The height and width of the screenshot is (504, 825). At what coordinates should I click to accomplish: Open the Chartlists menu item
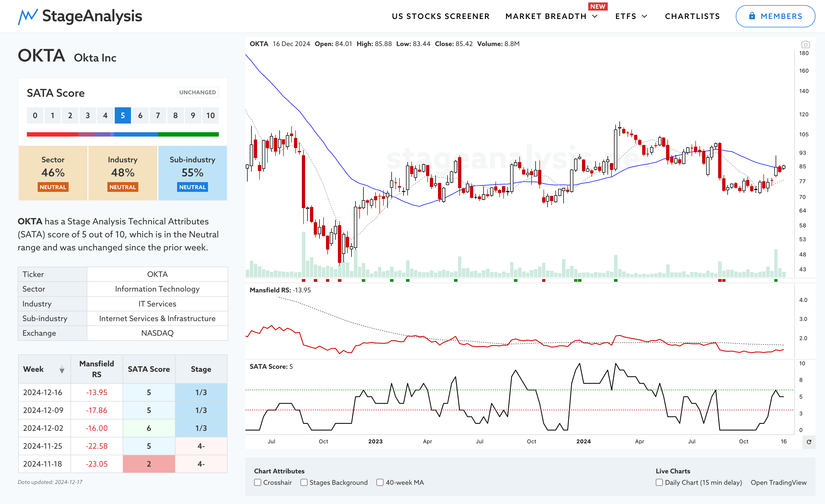(692, 16)
